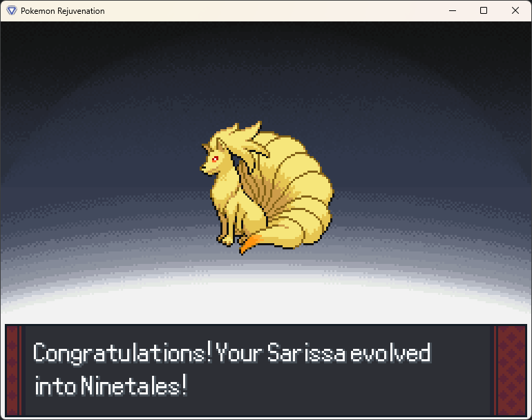Image resolution: width=532 pixels, height=420 pixels.
Task: Close the Pokemon Rejuvenation window
Action: [x=515, y=10]
